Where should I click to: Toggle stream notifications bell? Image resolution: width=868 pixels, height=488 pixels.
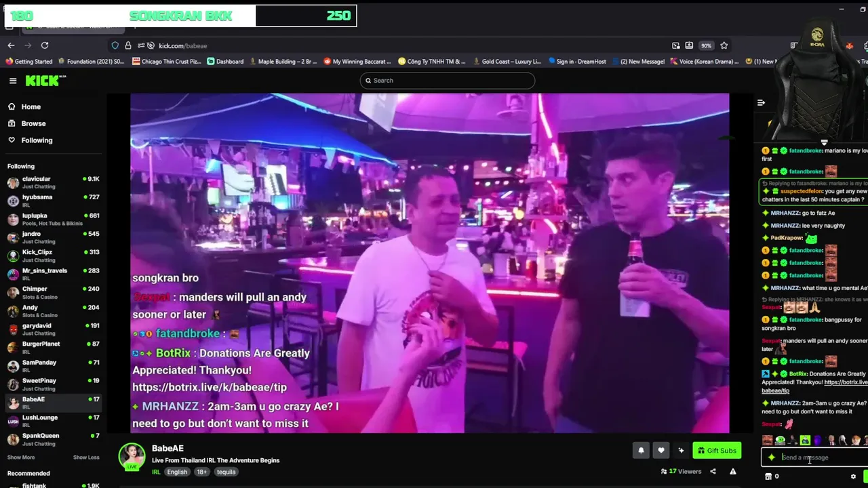click(x=641, y=450)
